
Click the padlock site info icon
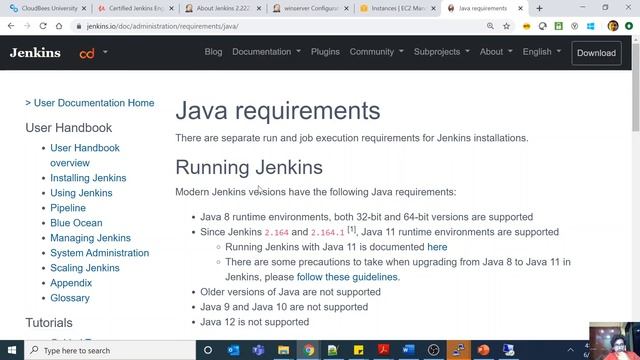click(x=78, y=26)
